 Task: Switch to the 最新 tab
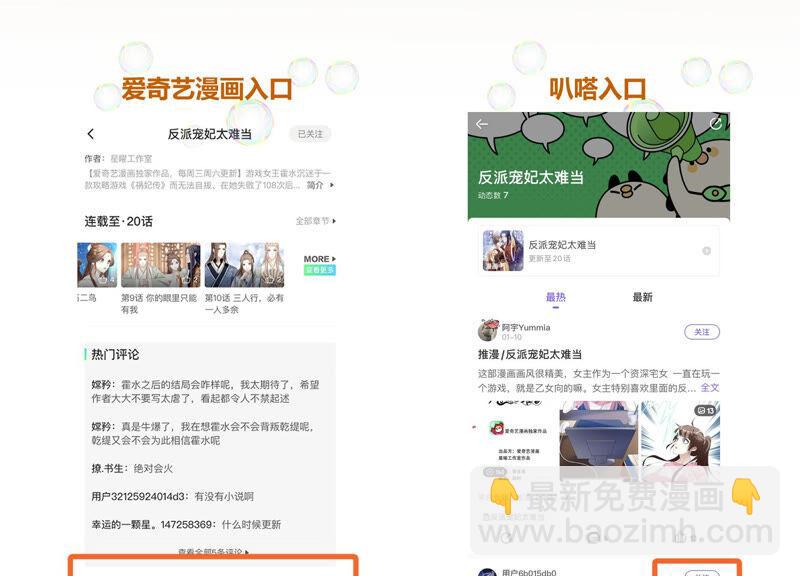[642, 297]
